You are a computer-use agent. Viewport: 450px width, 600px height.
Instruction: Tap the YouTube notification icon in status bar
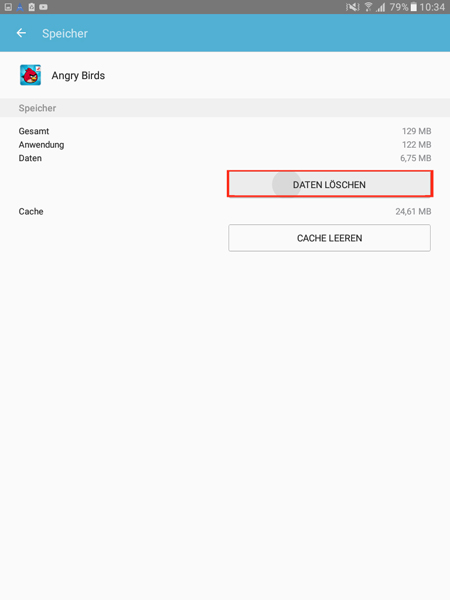tap(43, 7)
